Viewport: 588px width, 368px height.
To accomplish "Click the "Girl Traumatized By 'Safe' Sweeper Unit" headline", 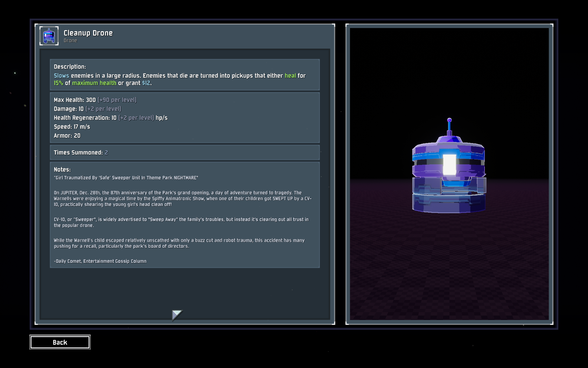I will pos(126,178).
